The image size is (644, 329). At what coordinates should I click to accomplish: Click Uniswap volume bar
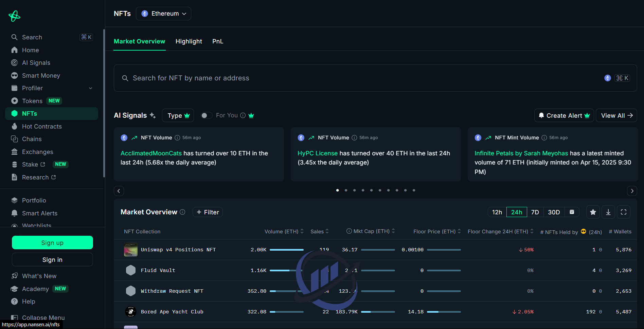coord(287,250)
